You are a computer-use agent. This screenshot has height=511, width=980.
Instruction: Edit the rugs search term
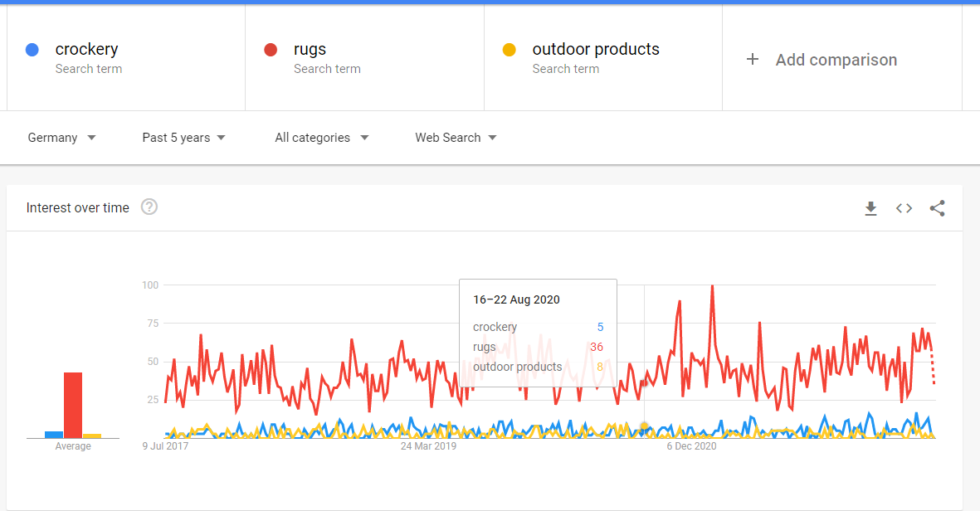[310, 49]
